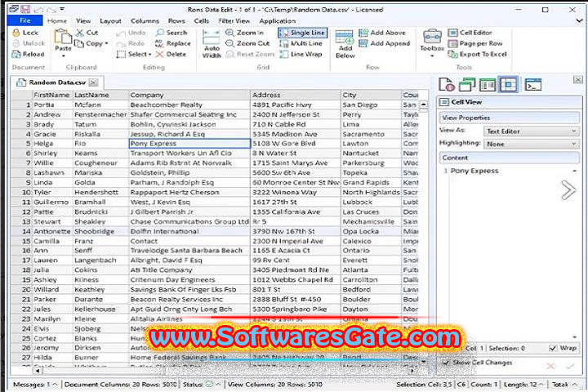The image size is (588, 392).
Task: Switch to the Layout ribbon tab
Action: [x=110, y=21]
